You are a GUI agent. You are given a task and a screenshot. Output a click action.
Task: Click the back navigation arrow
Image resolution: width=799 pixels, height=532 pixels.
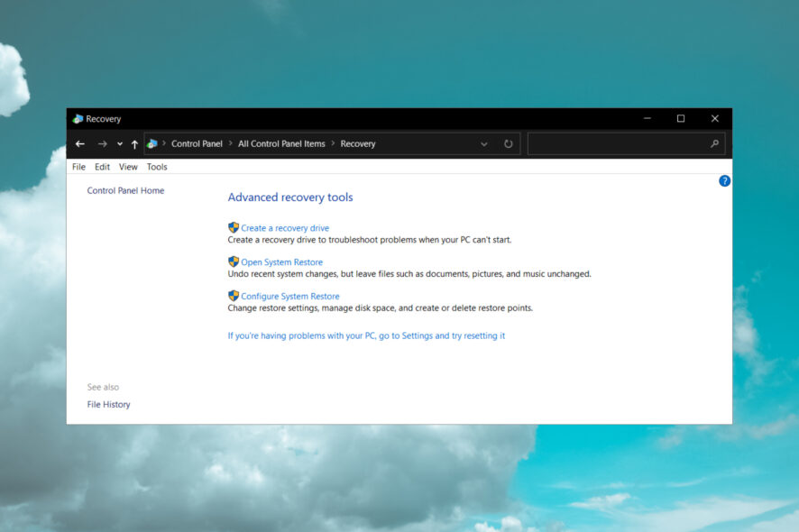pyautogui.click(x=79, y=143)
